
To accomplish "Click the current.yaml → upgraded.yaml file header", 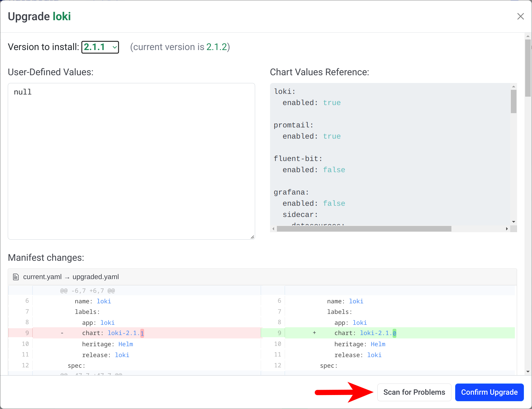I will tap(71, 277).
